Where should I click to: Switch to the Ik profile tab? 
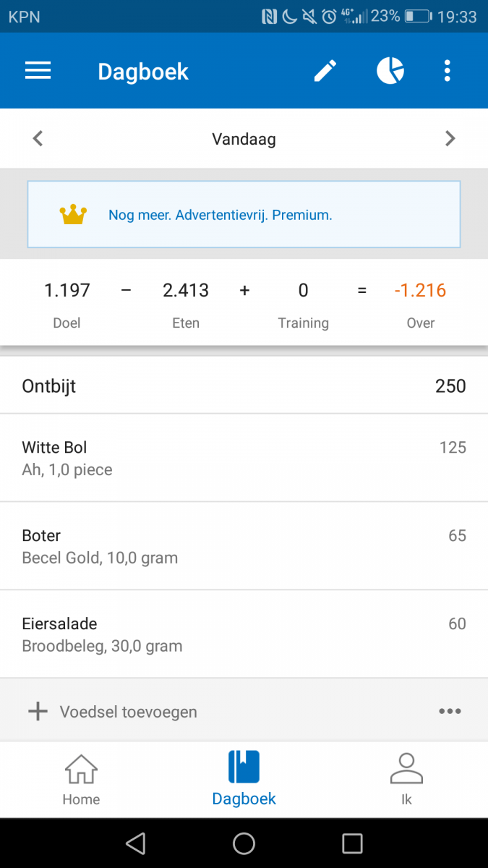(x=406, y=780)
